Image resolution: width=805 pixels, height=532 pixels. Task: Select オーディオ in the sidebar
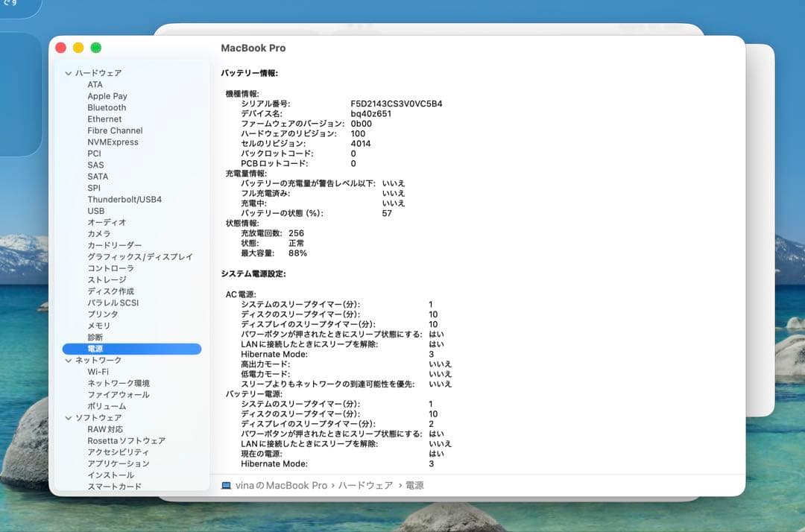coord(107,222)
